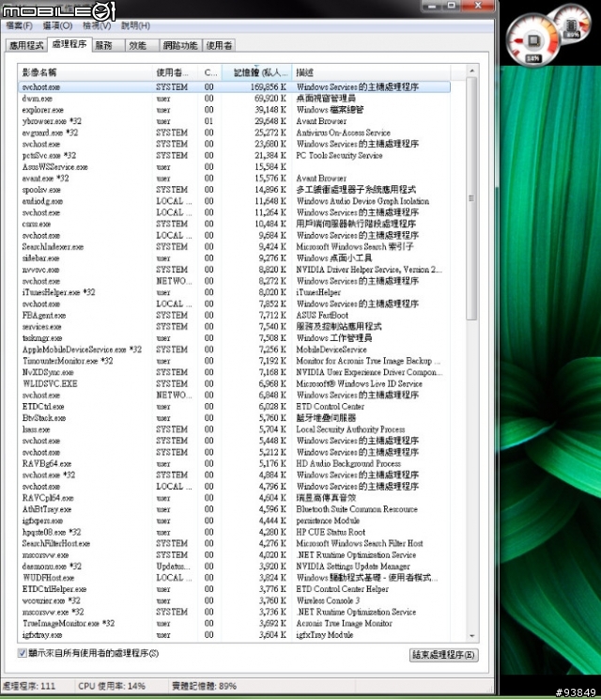This screenshot has height=700, width=601.
Task: Select the dwm.exe process row
Action: [234, 99]
